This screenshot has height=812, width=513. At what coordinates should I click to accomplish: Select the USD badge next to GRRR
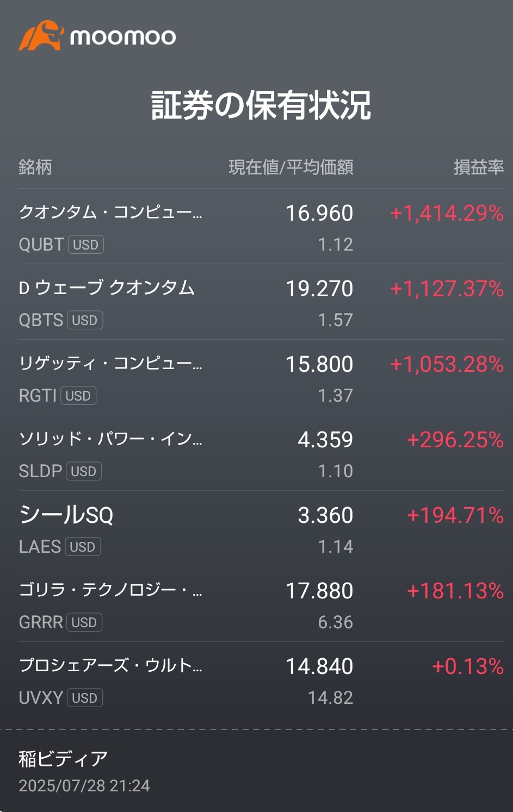tap(84, 622)
